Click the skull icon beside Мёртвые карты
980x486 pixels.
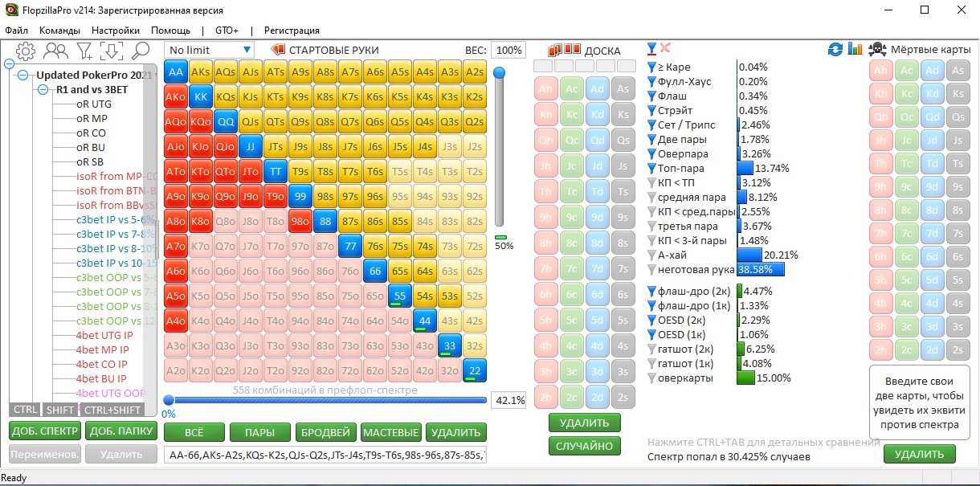[877, 49]
